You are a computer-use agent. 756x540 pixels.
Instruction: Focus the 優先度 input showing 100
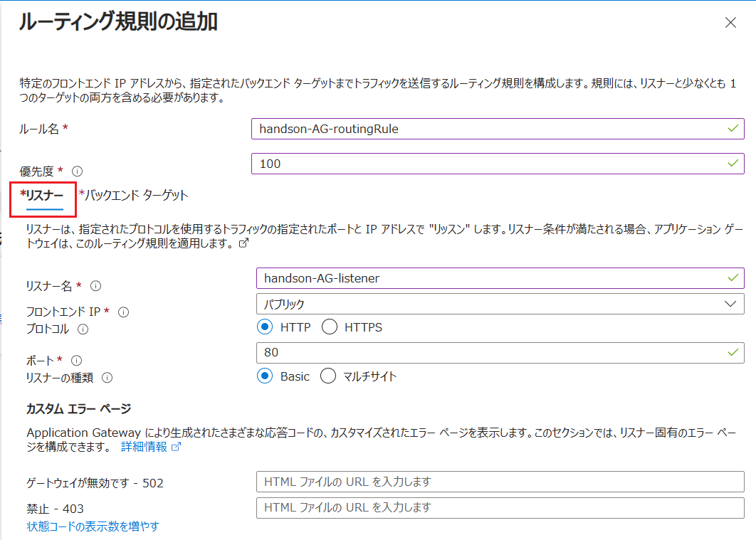[x=498, y=164]
